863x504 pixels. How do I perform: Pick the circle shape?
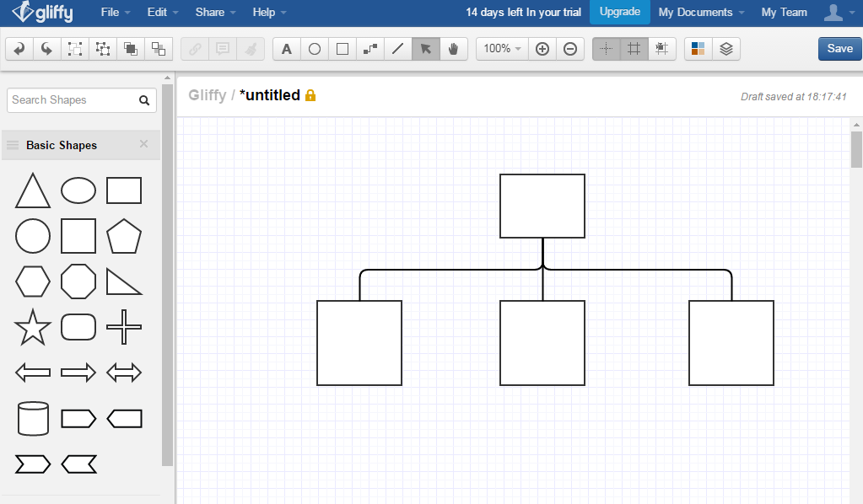click(x=33, y=236)
